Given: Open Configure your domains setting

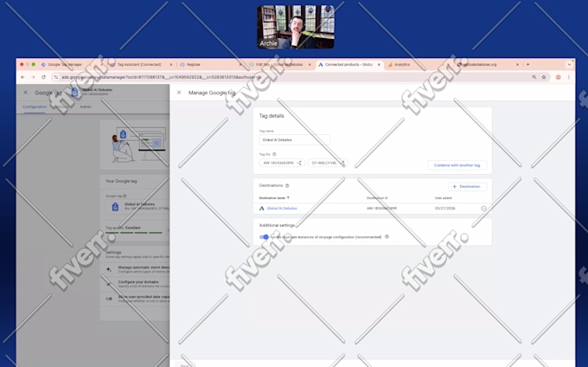Looking at the screenshot, I should pos(137,284).
